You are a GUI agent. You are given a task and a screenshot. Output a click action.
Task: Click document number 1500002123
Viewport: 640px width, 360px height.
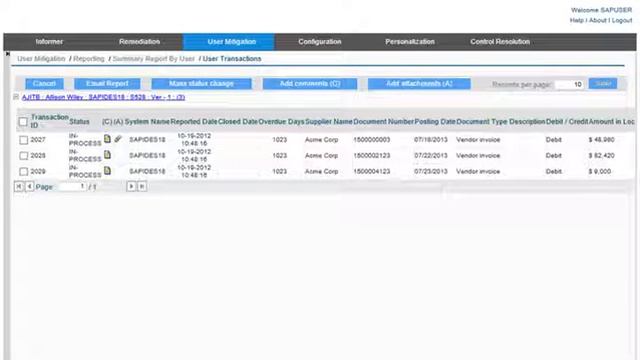click(371, 156)
